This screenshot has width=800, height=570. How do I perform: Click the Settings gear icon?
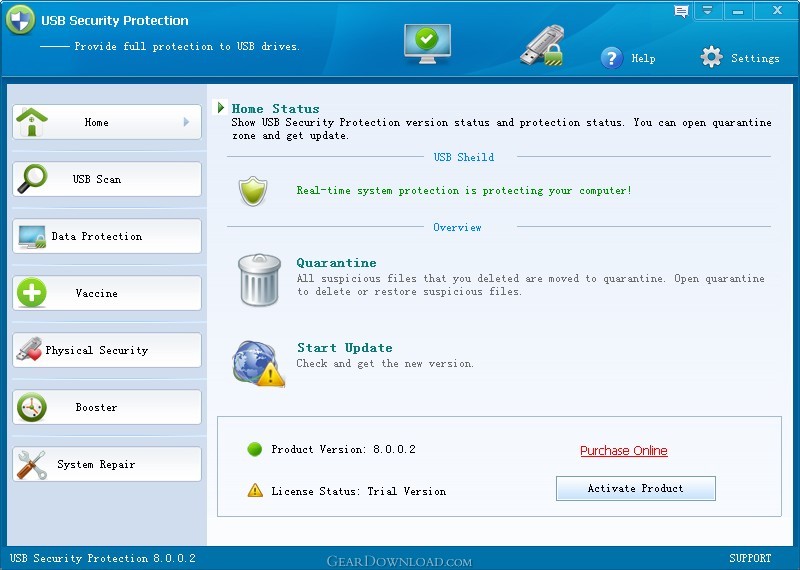[711, 57]
